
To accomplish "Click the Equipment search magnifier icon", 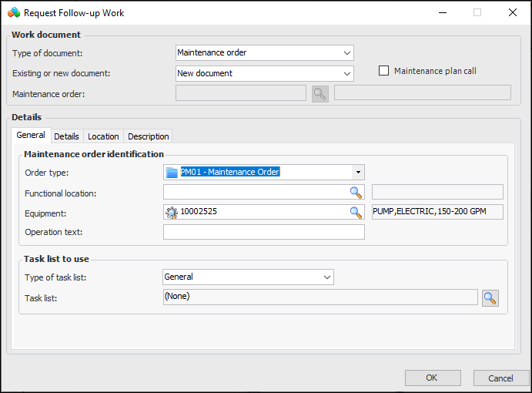I will click(x=356, y=212).
